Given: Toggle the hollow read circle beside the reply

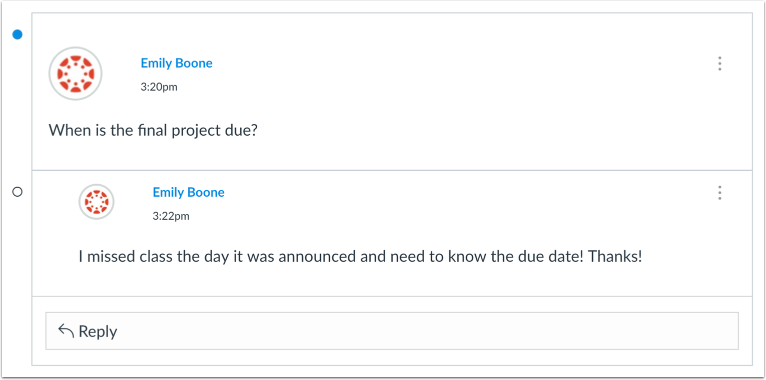Looking at the screenshot, I should click(18, 192).
